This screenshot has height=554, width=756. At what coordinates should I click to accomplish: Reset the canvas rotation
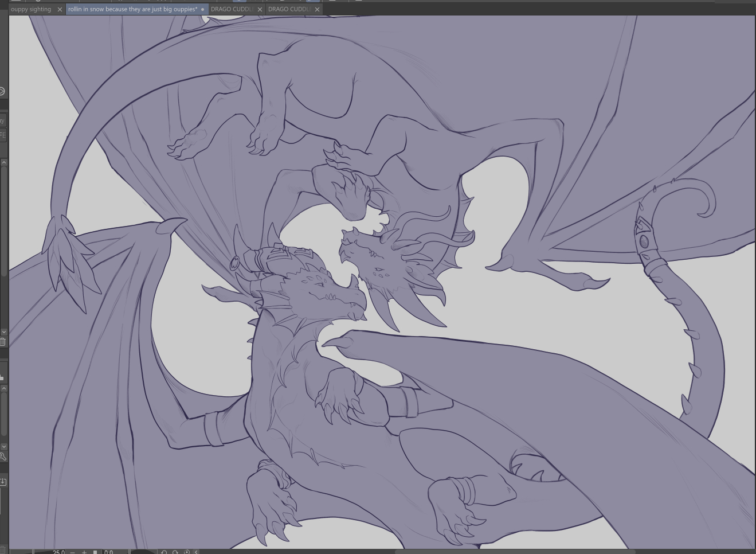[187, 552]
